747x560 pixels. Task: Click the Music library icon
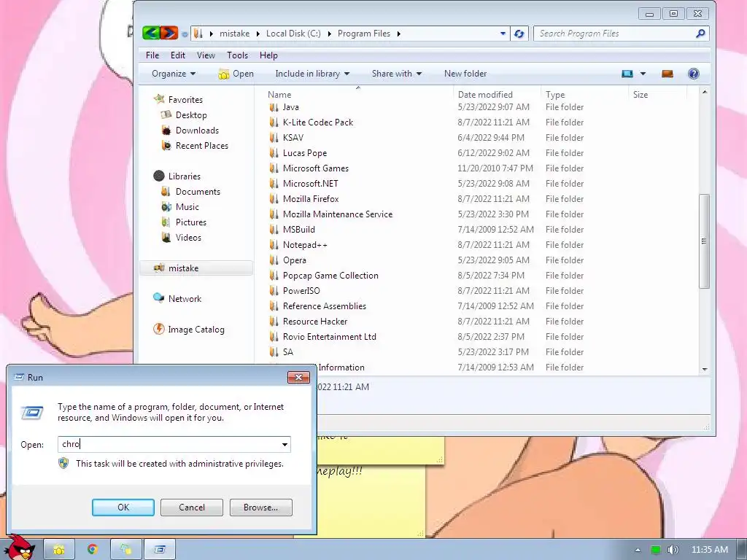[x=166, y=206]
